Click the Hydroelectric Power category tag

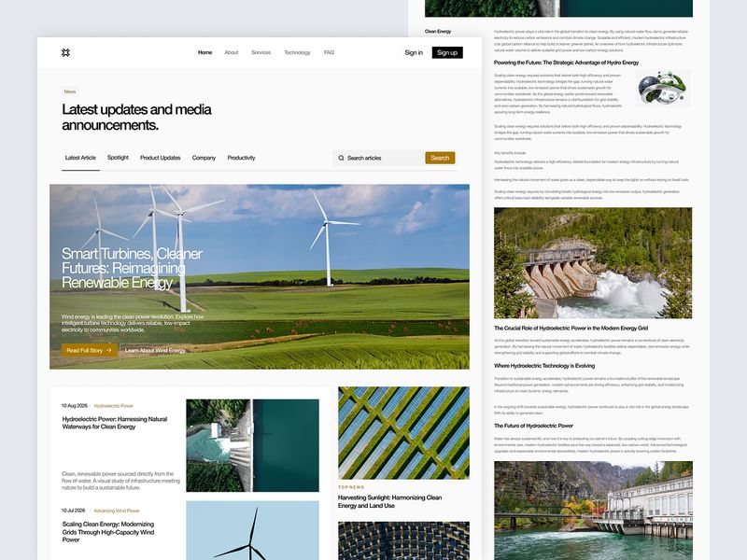pyautogui.click(x=113, y=406)
